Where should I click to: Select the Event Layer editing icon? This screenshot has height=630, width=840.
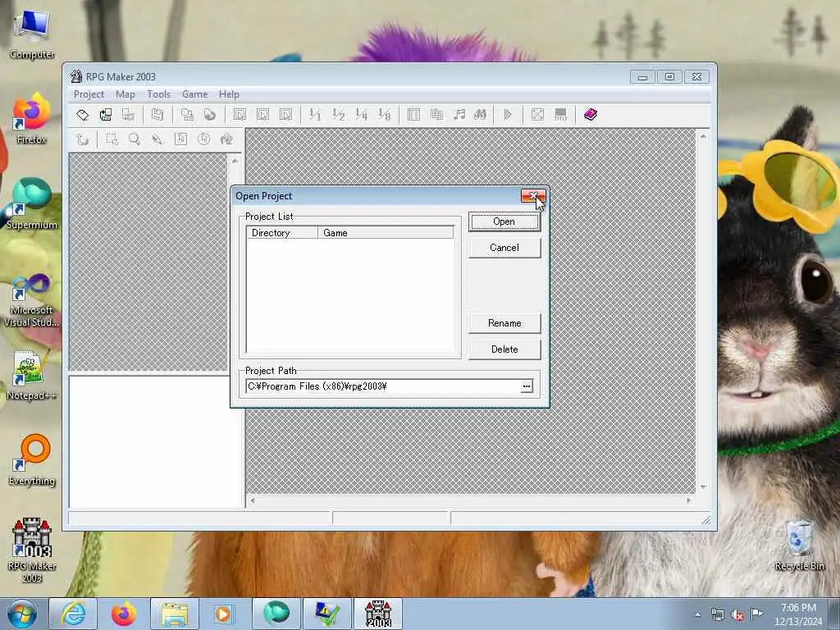pyautogui.click(x=285, y=115)
